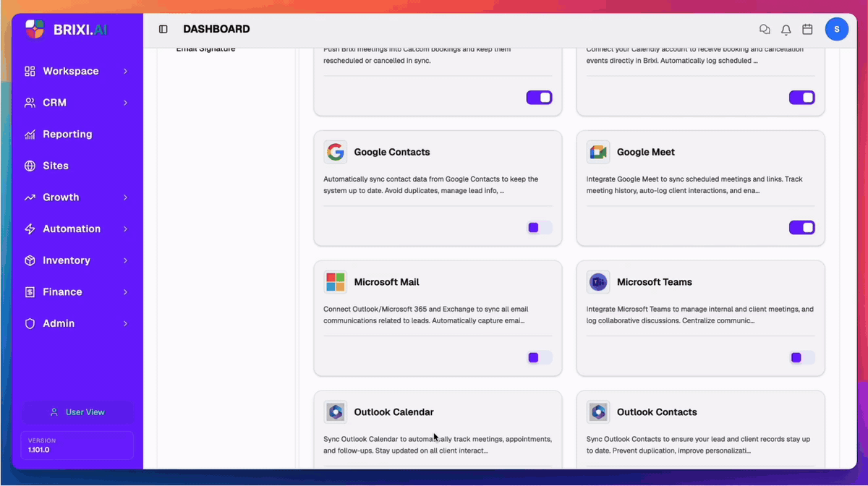Toggle the sidebar collapse icon
The height and width of the screenshot is (486, 868).
[x=163, y=30]
